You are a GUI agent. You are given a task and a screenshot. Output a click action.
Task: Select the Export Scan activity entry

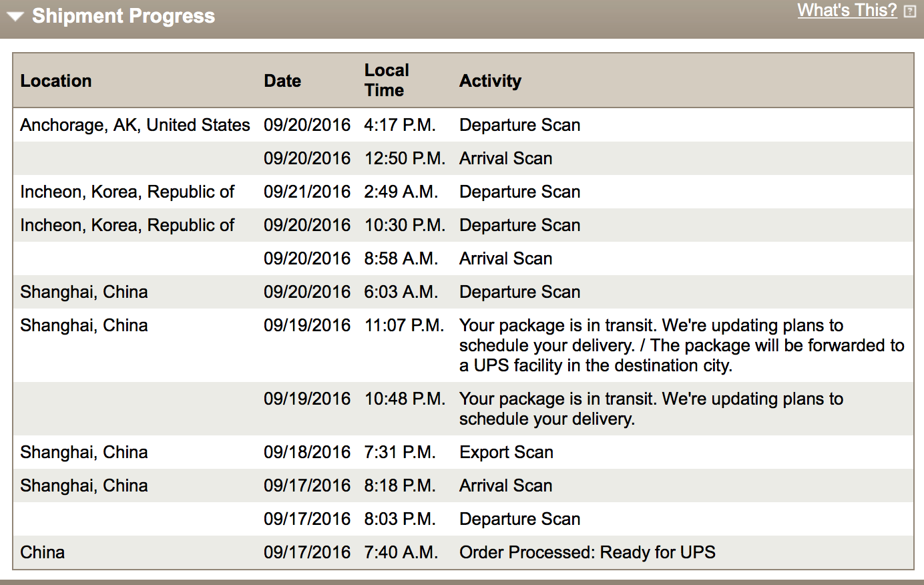tap(506, 452)
